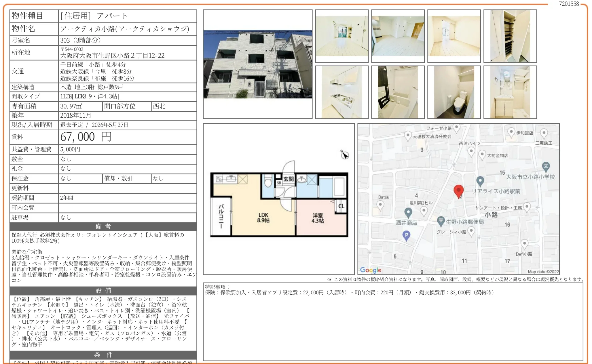
Task: Click the Google logo on map
Action: tap(371, 270)
